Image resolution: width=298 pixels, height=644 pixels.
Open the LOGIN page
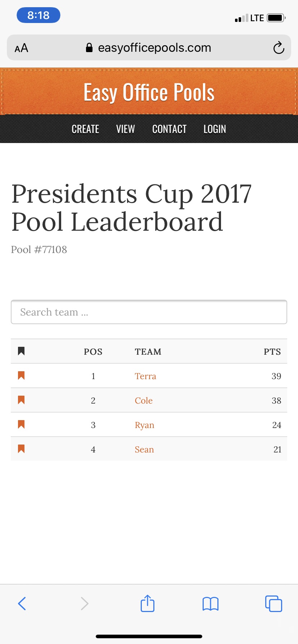point(215,129)
